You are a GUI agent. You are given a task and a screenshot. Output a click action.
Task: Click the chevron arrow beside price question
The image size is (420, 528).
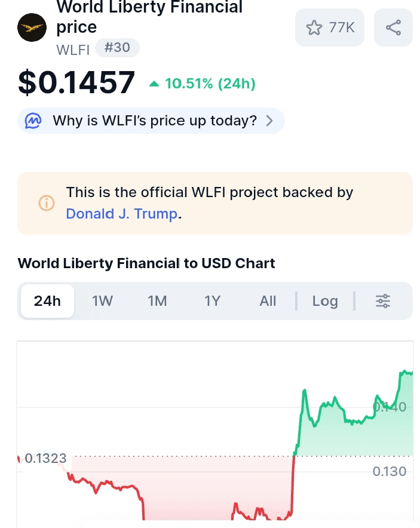[x=269, y=121]
